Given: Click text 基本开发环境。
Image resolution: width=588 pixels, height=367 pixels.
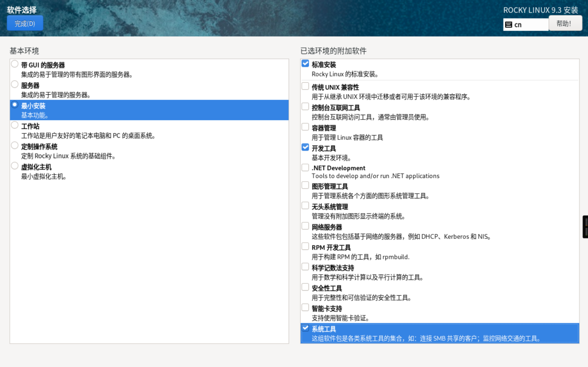Looking at the screenshot, I should (x=331, y=158).
